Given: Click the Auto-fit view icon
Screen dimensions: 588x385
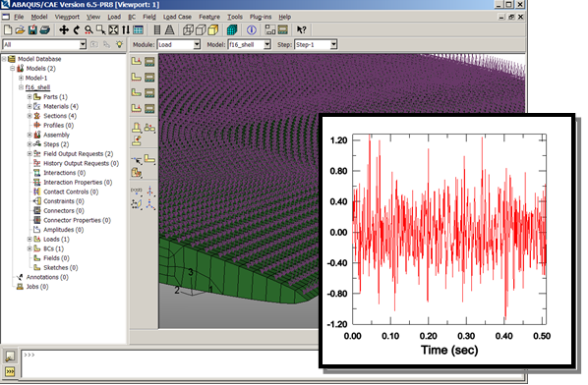Looking at the screenshot, I should click(x=113, y=29).
